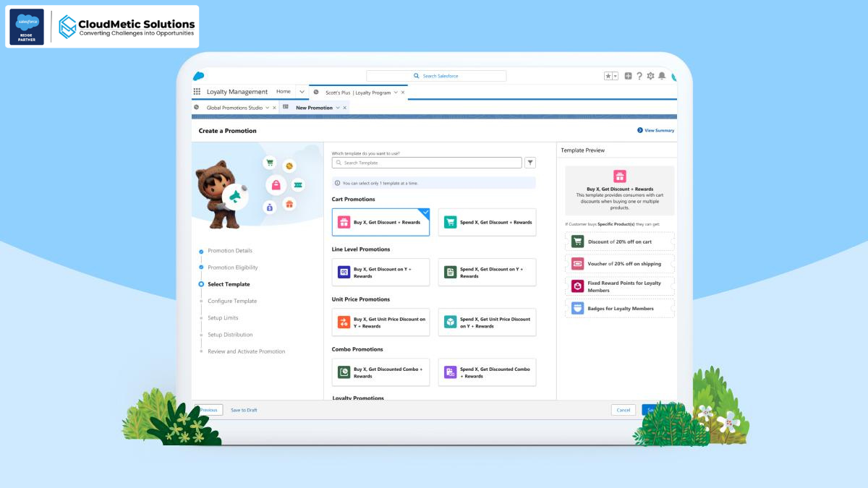Click the 'Create a Promotion' heading
This screenshot has width=868, height=488.
pos(228,131)
